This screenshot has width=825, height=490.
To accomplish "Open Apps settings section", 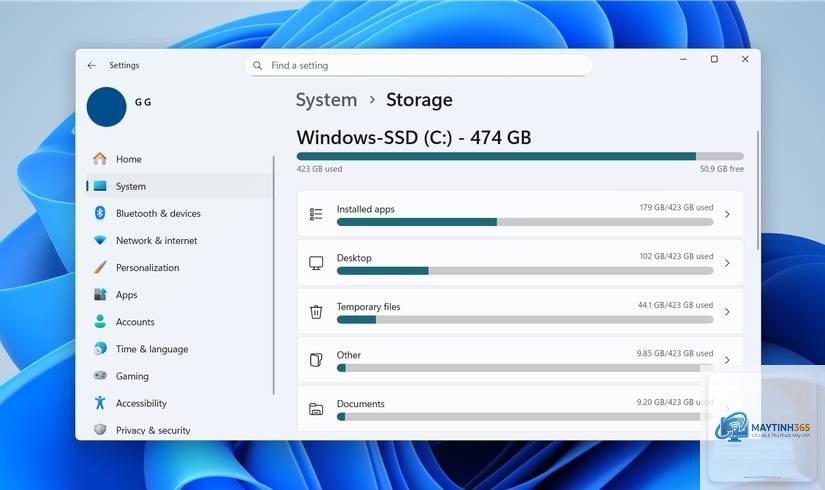I will coord(179,294).
